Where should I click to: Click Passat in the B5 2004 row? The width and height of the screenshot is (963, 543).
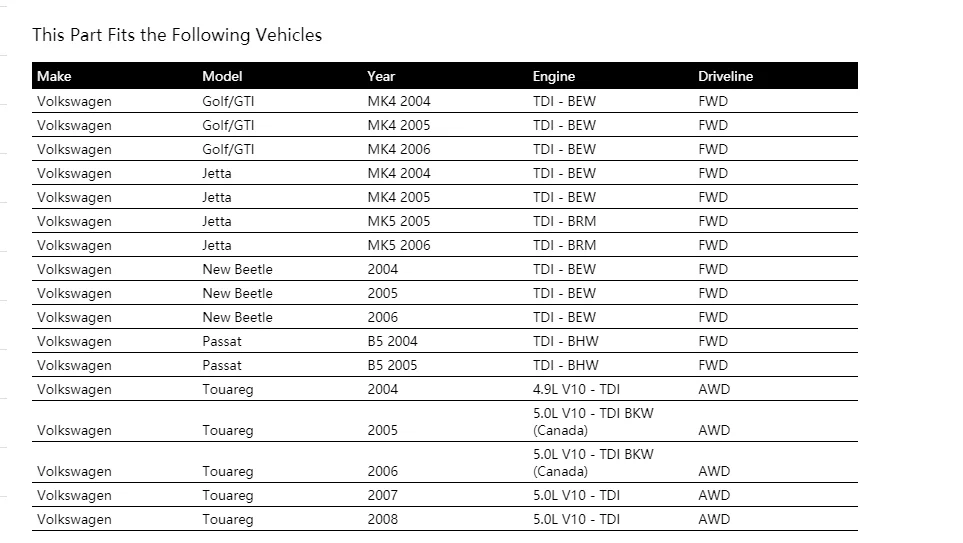point(222,341)
